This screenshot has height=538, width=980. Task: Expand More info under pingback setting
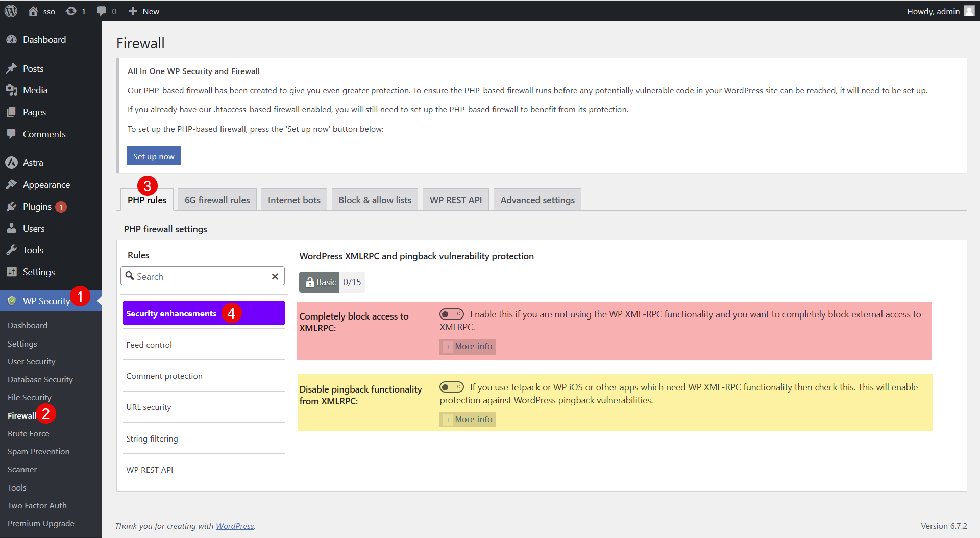click(468, 420)
